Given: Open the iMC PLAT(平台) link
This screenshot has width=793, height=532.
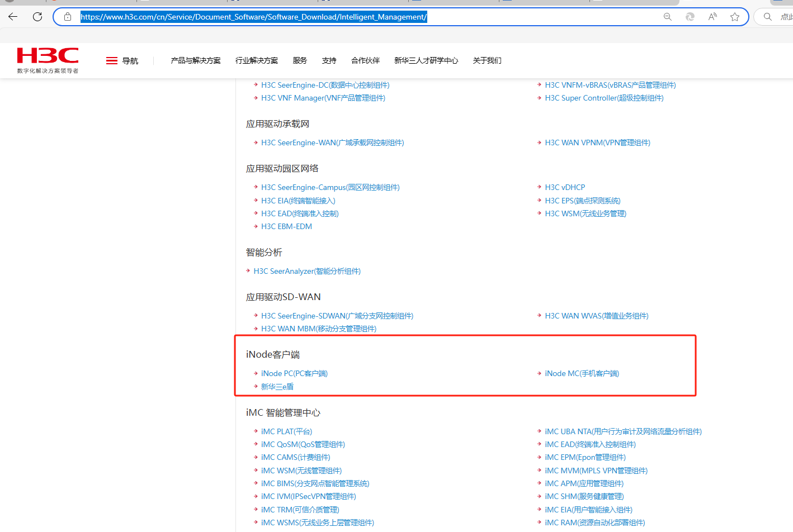Looking at the screenshot, I should point(287,431).
